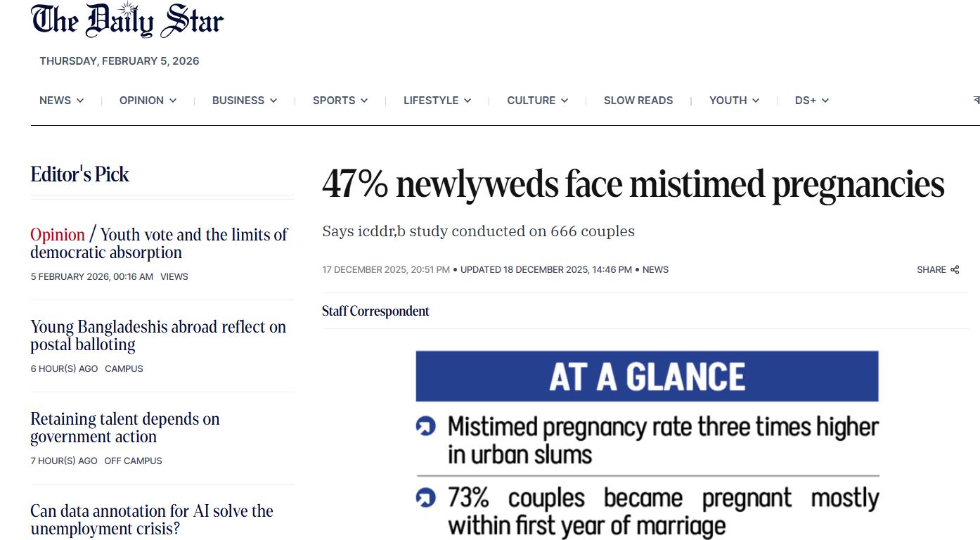Expand the CULTURE menu arrow

tap(565, 101)
